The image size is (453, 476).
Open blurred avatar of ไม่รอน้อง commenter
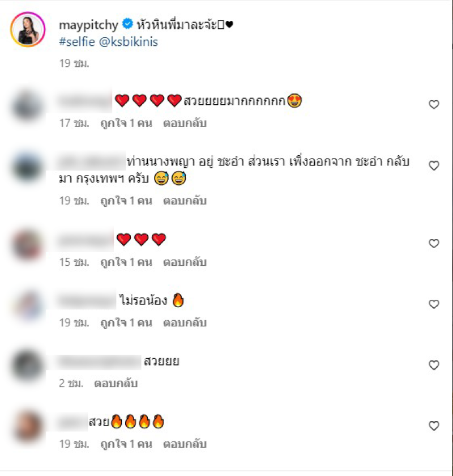pos(28,305)
